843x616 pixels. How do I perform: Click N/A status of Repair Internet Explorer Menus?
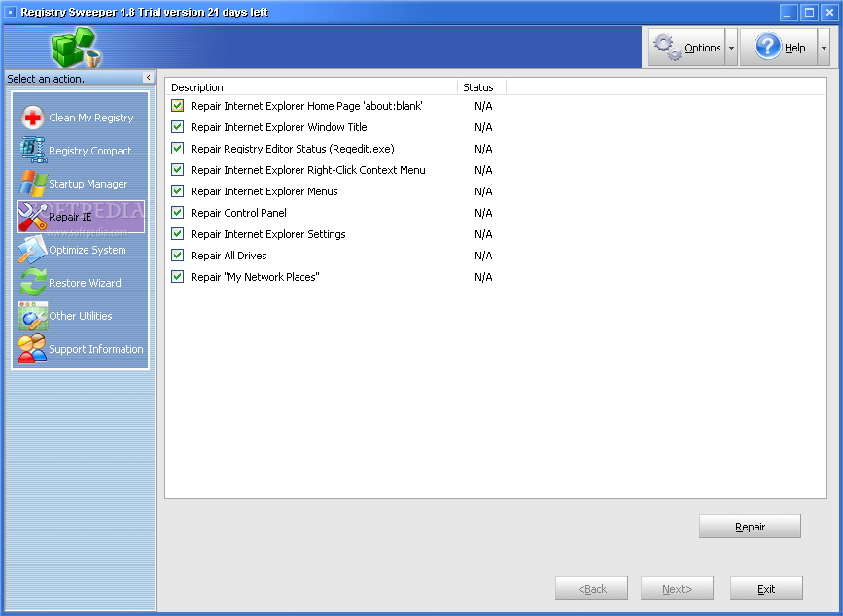pyautogui.click(x=483, y=191)
